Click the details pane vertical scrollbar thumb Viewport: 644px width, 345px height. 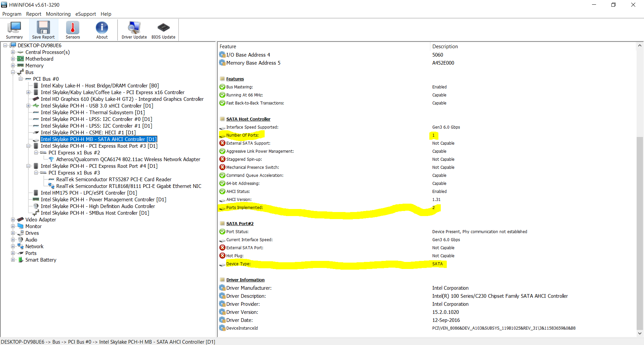coord(640,233)
